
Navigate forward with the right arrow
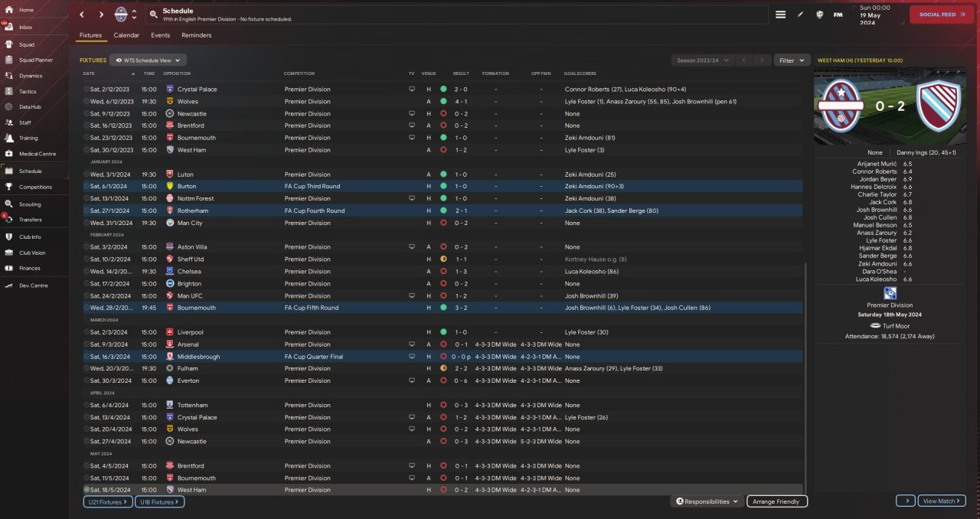[x=101, y=15]
